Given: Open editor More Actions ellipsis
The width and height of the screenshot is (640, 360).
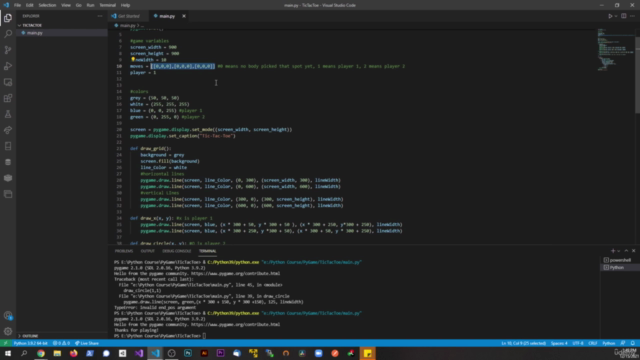Looking at the screenshot, I should tap(632, 16).
